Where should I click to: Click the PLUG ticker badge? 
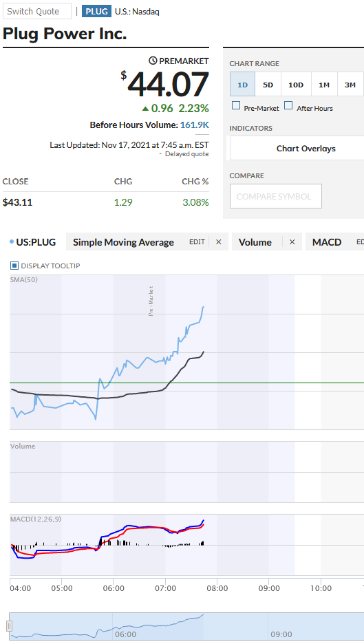(x=96, y=11)
